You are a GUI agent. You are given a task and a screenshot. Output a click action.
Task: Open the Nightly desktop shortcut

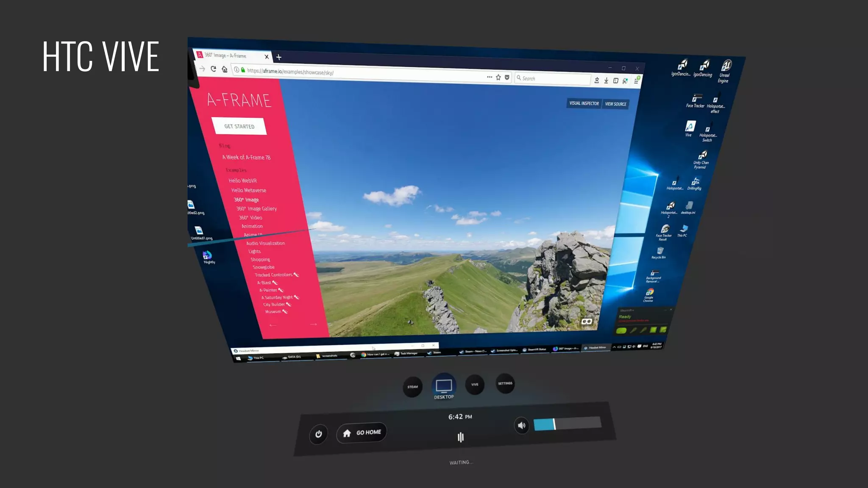tap(208, 257)
